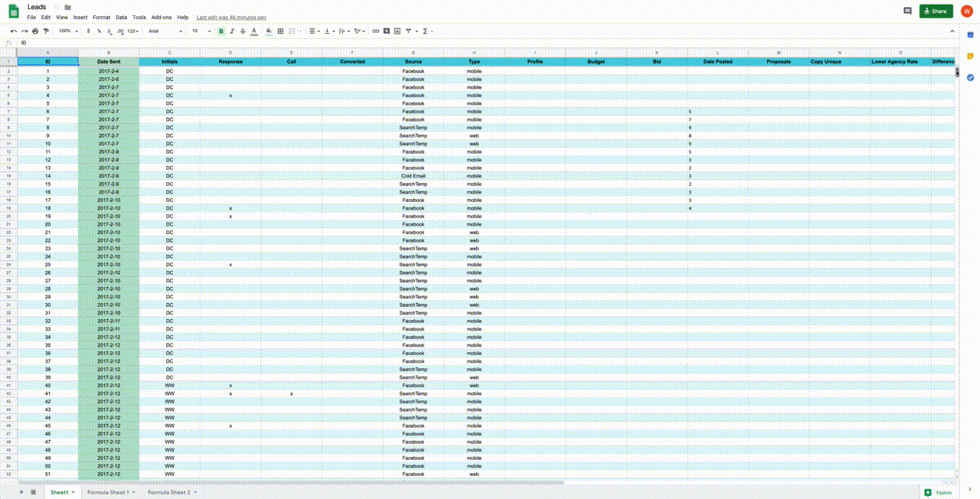Screen dimensions: 980x499
Task: Click the horizontal scrollbar at the bottom
Action: tap(291, 482)
